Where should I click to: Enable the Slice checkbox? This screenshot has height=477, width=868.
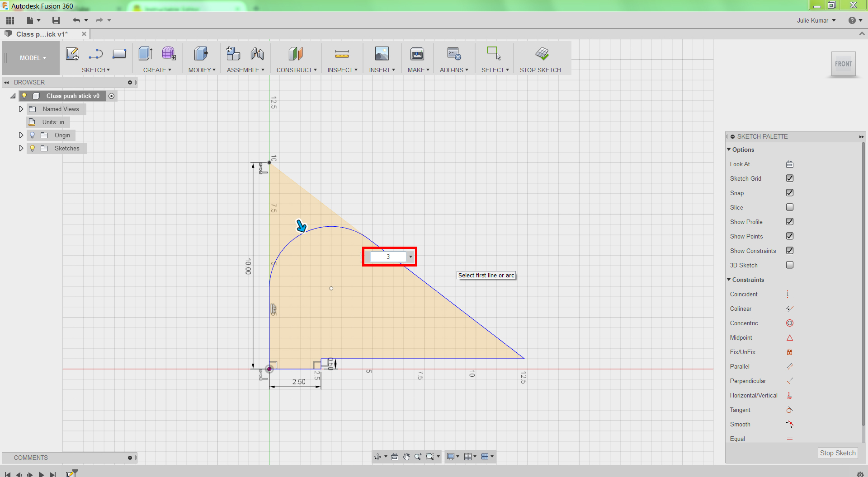pos(790,207)
